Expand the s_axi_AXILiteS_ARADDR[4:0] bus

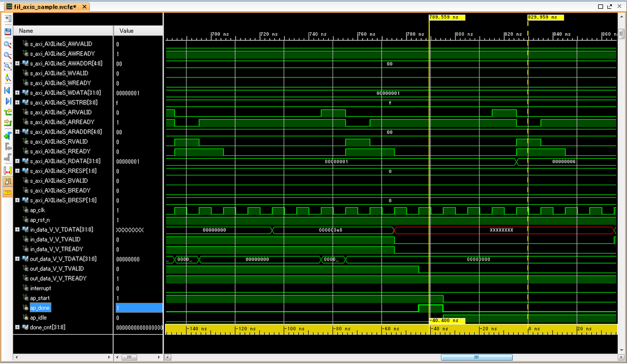pyautogui.click(x=17, y=132)
